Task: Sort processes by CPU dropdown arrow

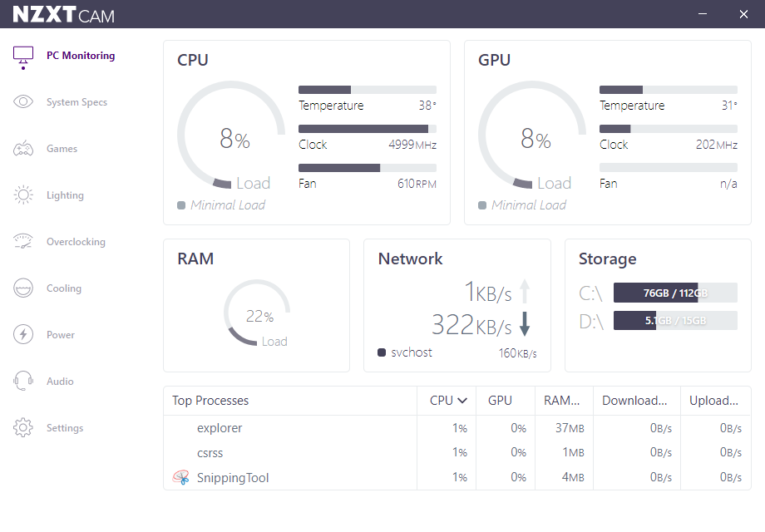Action: tap(462, 401)
